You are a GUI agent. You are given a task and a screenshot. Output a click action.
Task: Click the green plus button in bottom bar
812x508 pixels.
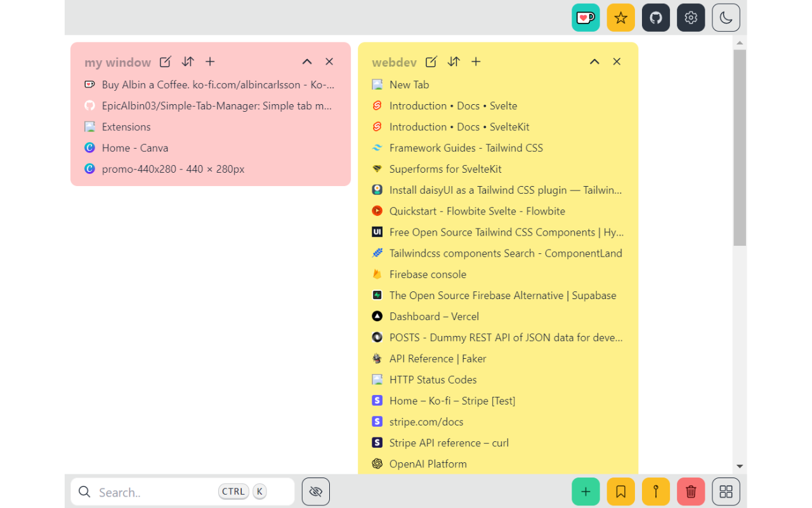586,491
